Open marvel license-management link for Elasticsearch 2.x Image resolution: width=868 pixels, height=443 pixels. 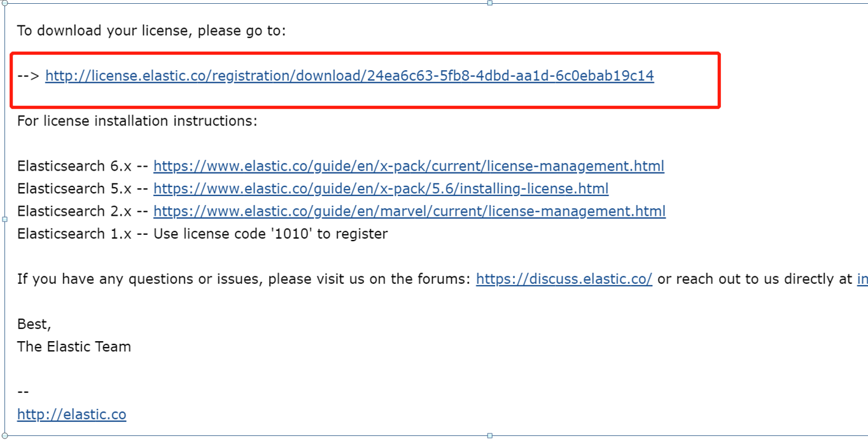click(x=409, y=211)
